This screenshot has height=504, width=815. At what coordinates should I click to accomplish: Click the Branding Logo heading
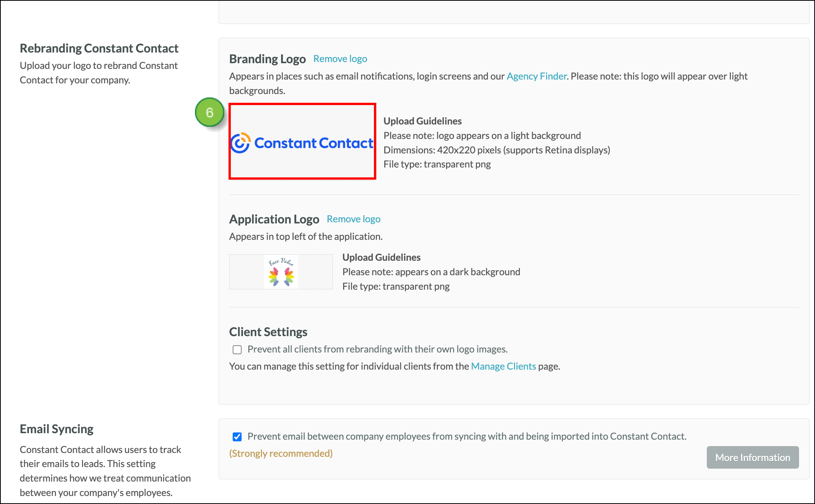(267, 59)
